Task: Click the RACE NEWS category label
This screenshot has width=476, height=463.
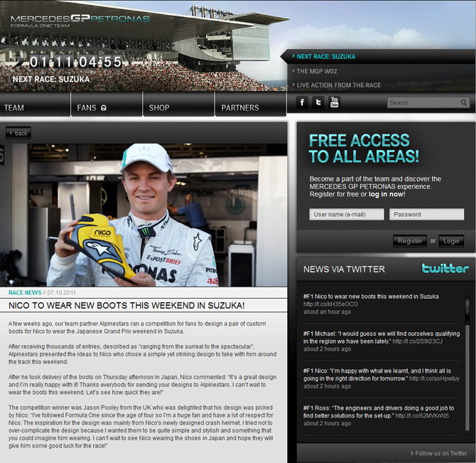Action: point(25,292)
